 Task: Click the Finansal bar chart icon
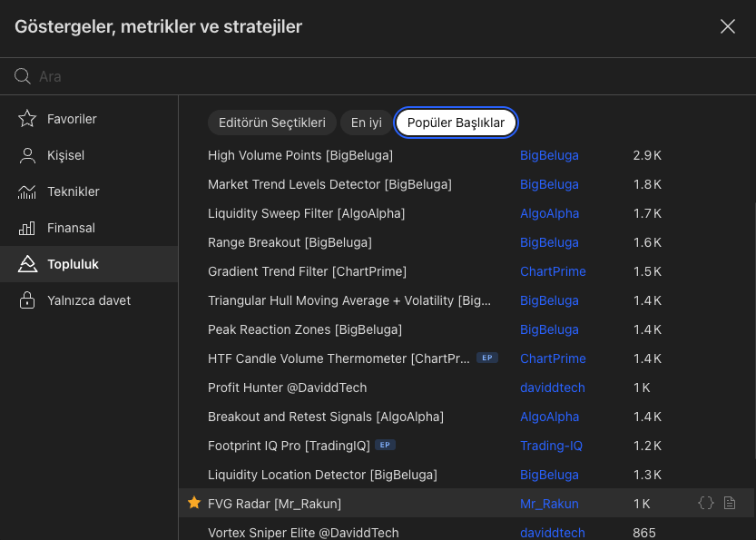pyautogui.click(x=27, y=228)
